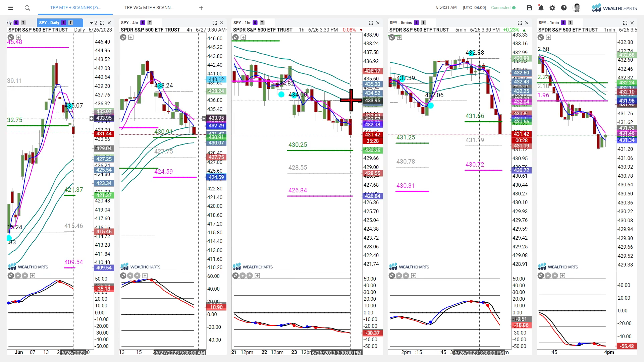This screenshot has height=362, width=644.
Task: Switch to TRP MTF + SCANNER workspace tab
Action: tap(75, 8)
